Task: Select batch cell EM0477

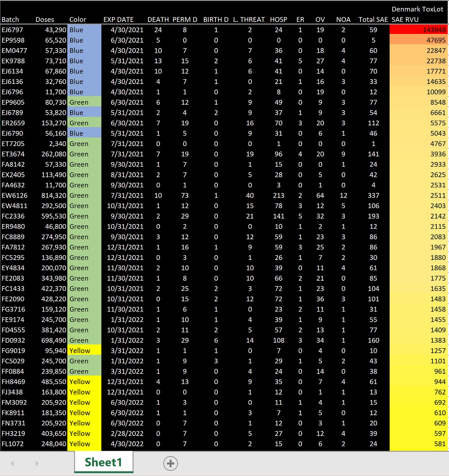Action: point(14,51)
